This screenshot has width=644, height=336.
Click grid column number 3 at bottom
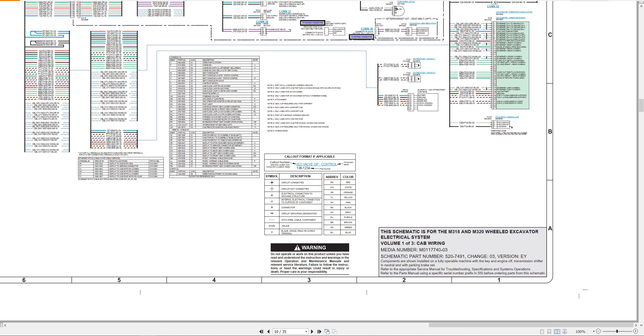(x=309, y=280)
